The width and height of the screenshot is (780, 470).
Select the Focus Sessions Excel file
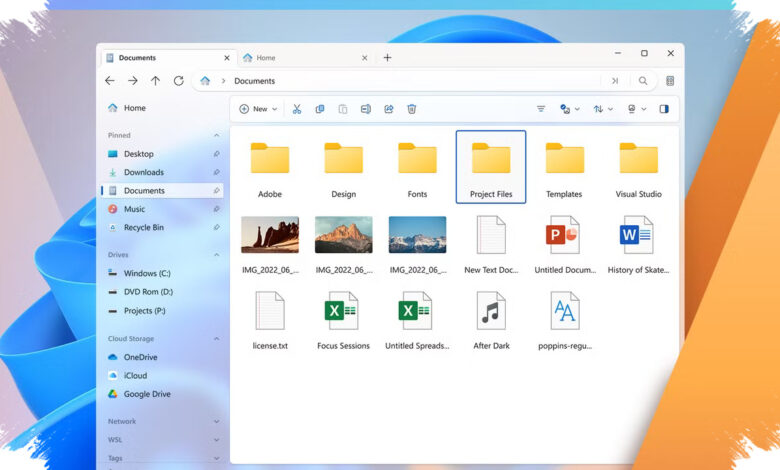(x=343, y=320)
